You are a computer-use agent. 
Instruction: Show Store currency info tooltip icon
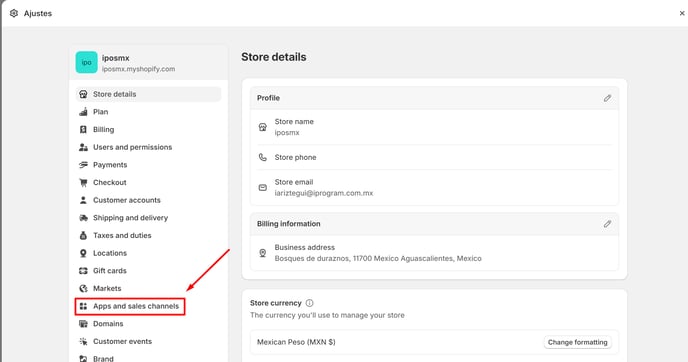(x=309, y=303)
